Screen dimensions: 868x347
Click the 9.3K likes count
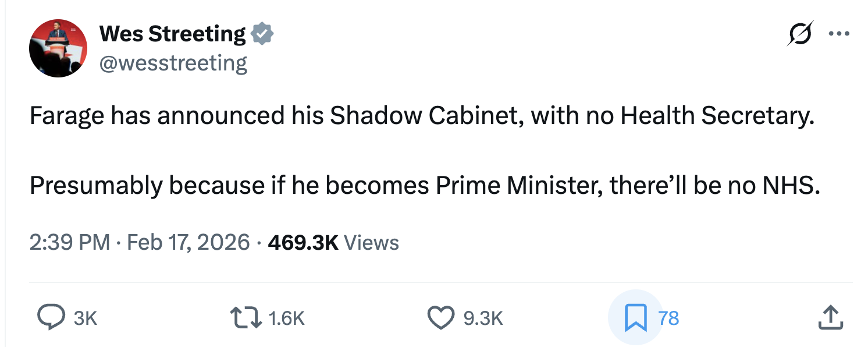tap(483, 318)
